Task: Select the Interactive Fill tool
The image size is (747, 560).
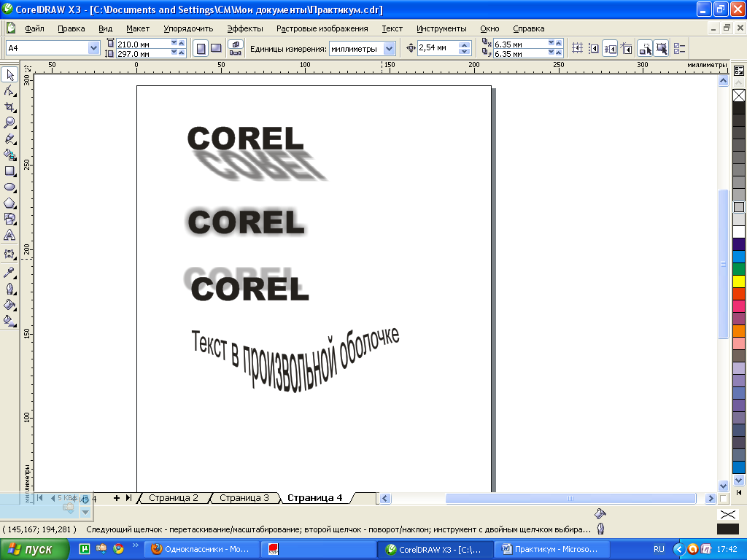Action: (9, 321)
